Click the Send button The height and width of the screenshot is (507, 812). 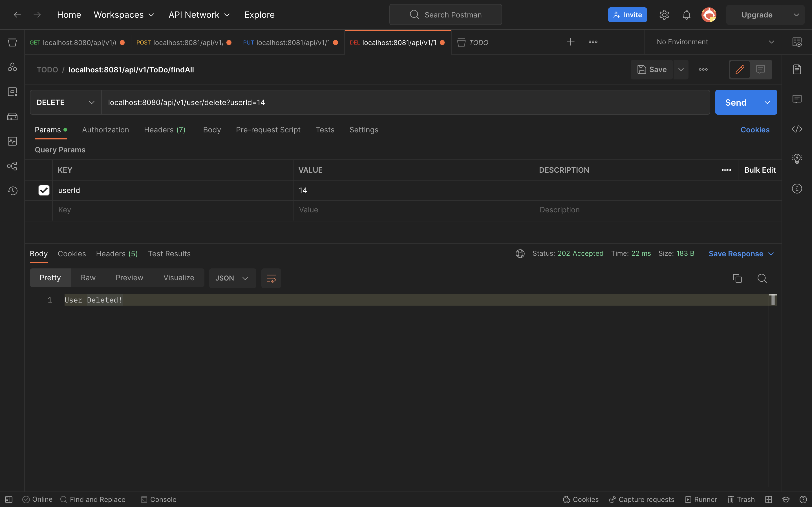pyautogui.click(x=736, y=102)
